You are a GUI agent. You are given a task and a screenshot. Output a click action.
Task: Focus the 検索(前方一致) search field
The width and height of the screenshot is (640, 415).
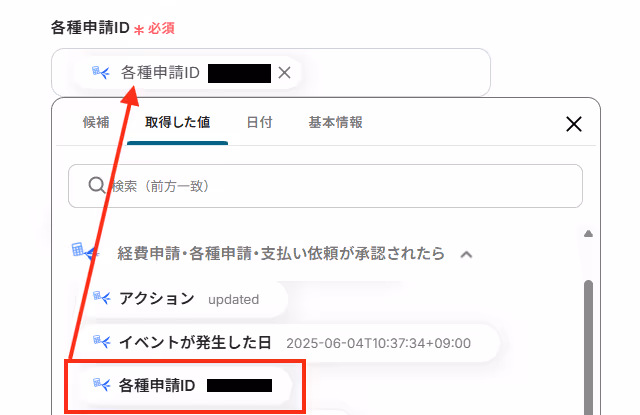(x=325, y=186)
